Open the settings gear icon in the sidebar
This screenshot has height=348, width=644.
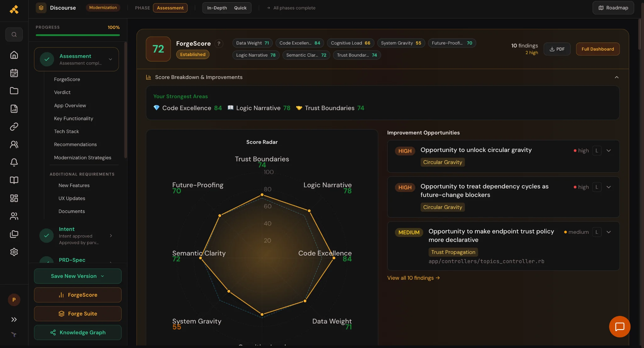pos(14,252)
